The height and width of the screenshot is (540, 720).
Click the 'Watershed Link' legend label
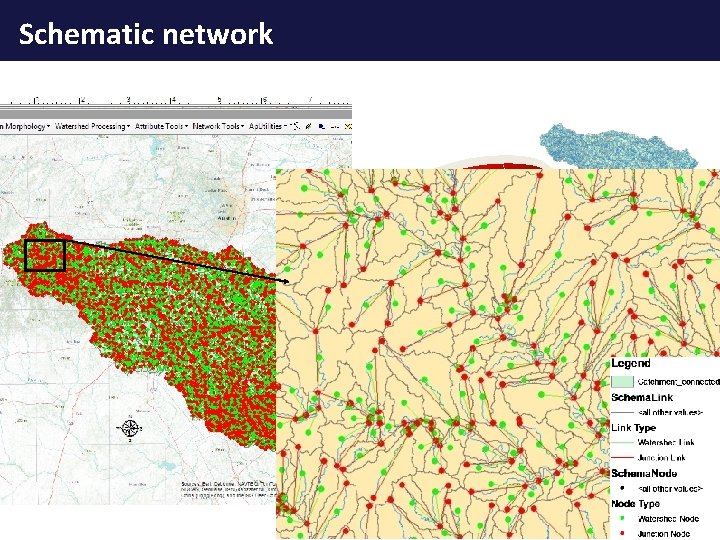pos(666,443)
